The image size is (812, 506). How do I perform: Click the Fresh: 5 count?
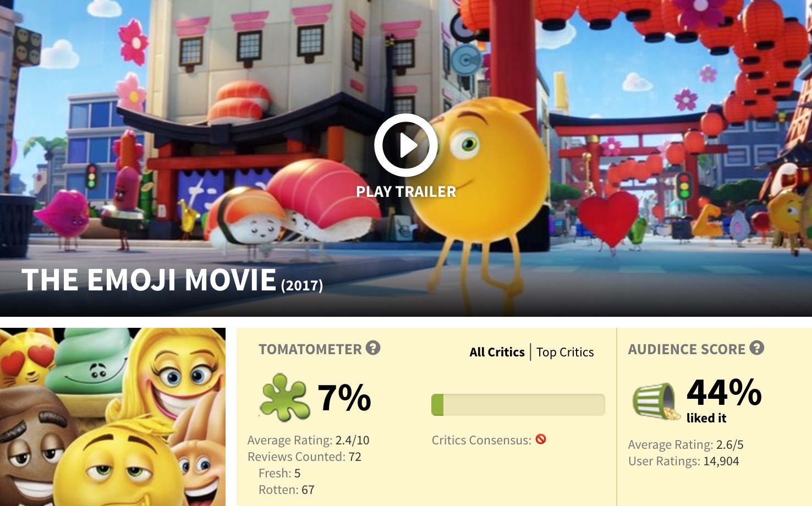click(279, 473)
